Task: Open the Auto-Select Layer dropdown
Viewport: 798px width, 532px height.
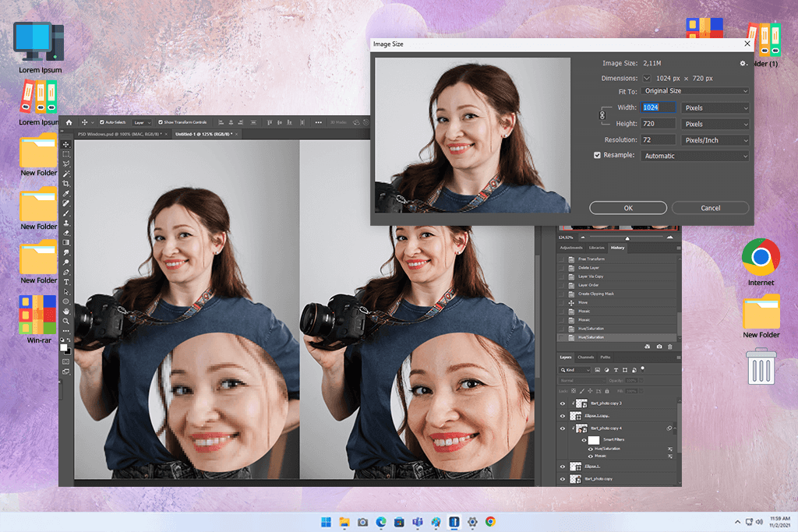Action: 142,122
